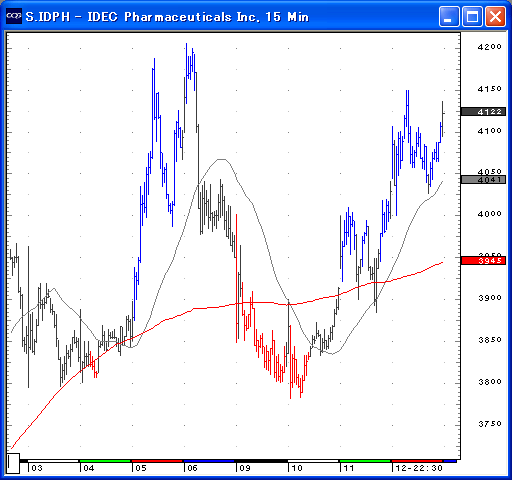Click the 4000 price axis label
Viewport: 512px width, 480px height.
[489, 214]
